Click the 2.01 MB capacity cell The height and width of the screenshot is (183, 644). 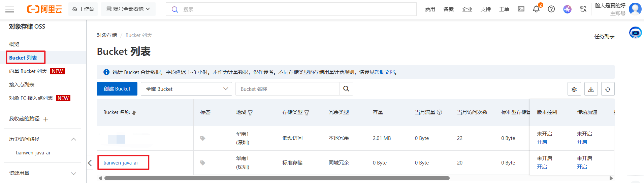382,138
